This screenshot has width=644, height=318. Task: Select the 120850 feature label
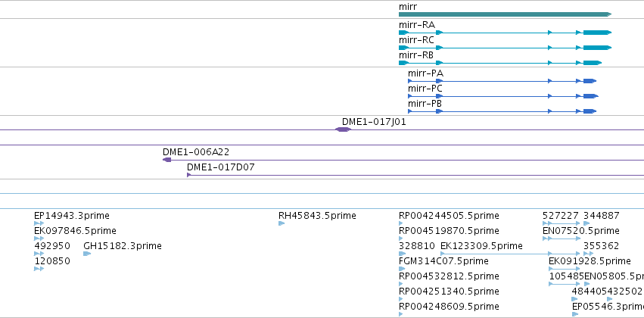(x=52, y=261)
